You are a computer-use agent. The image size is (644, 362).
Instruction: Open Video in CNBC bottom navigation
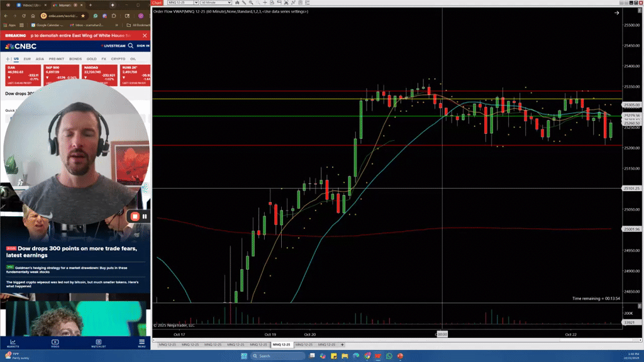click(55, 343)
